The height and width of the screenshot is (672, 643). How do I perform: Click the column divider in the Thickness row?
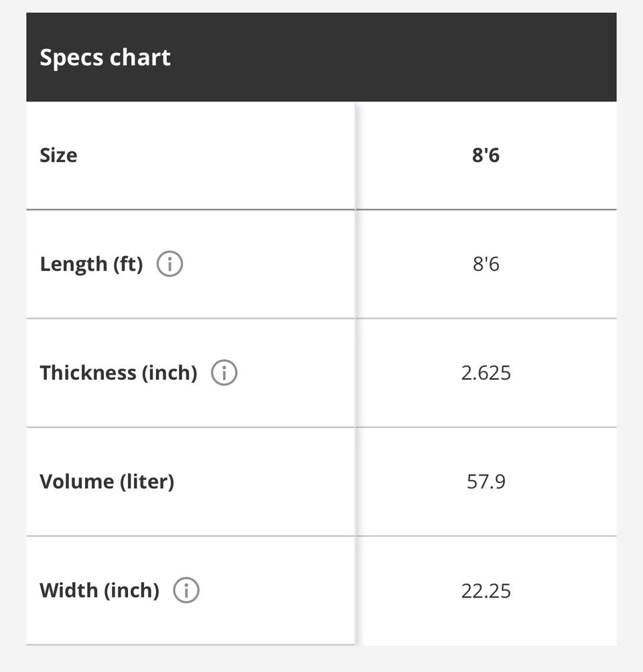pyautogui.click(x=356, y=373)
